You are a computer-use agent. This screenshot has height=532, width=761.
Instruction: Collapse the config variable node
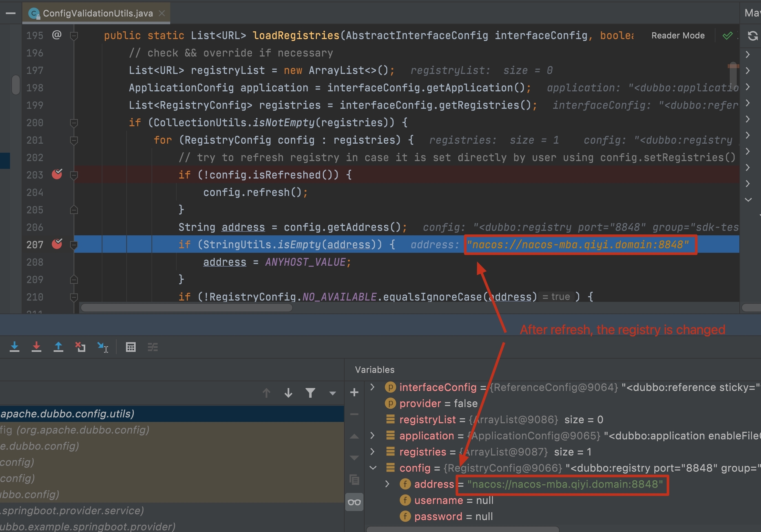(x=373, y=468)
